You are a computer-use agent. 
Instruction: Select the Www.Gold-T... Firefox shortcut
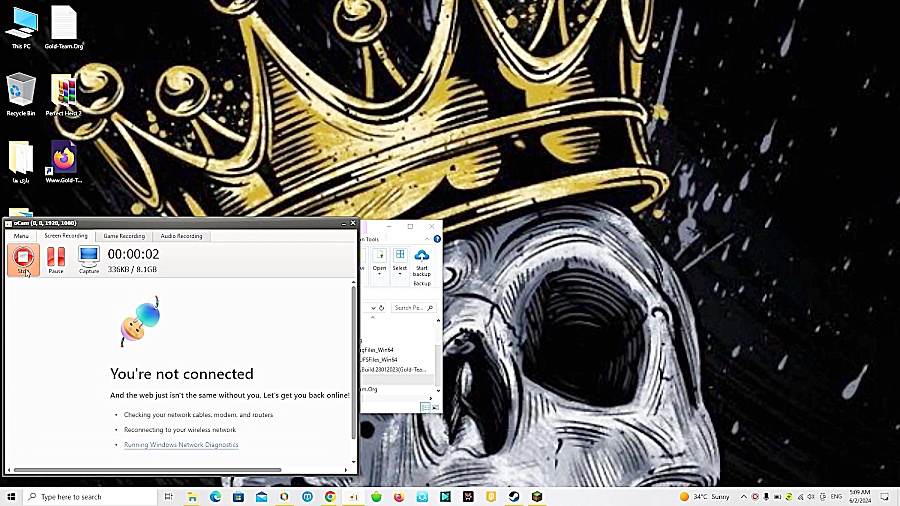point(64,162)
